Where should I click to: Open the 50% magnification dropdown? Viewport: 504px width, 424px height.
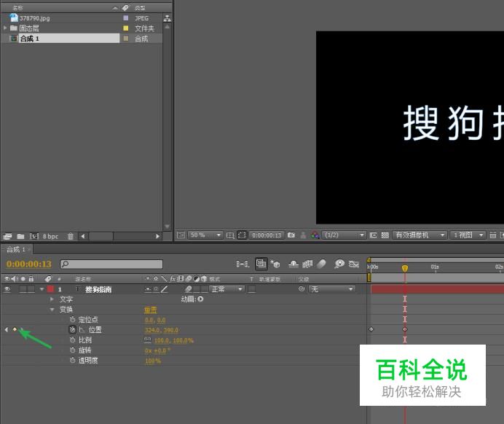205,235
